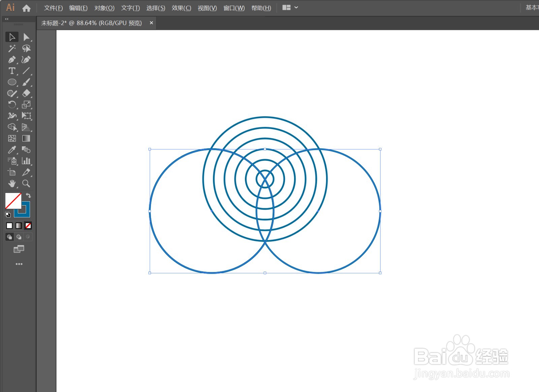Close the 未标题-2* document tab
The image size is (539, 392).
click(x=151, y=23)
